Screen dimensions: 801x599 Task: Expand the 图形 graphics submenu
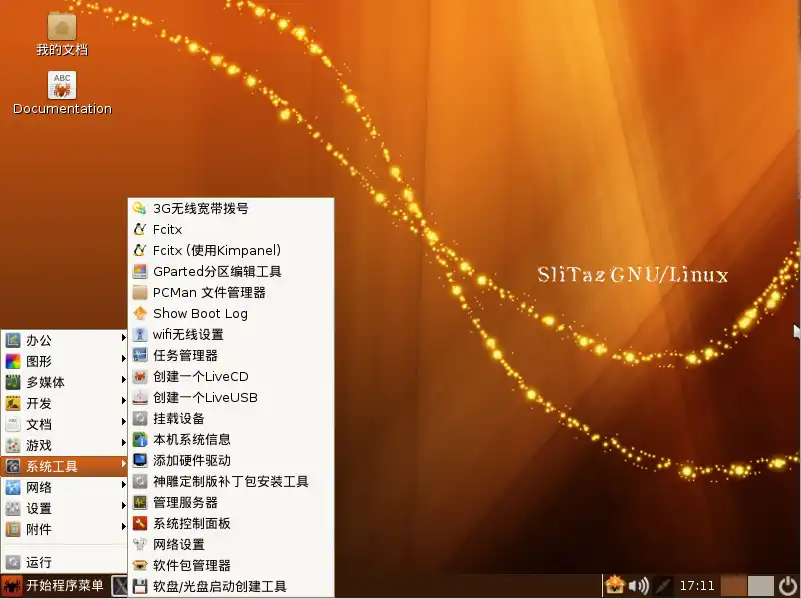click(64, 361)
